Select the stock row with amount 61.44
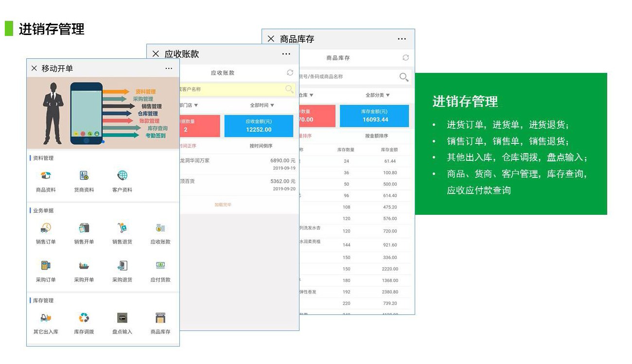Viewport: 632px width, 364px height. (356, 161)
